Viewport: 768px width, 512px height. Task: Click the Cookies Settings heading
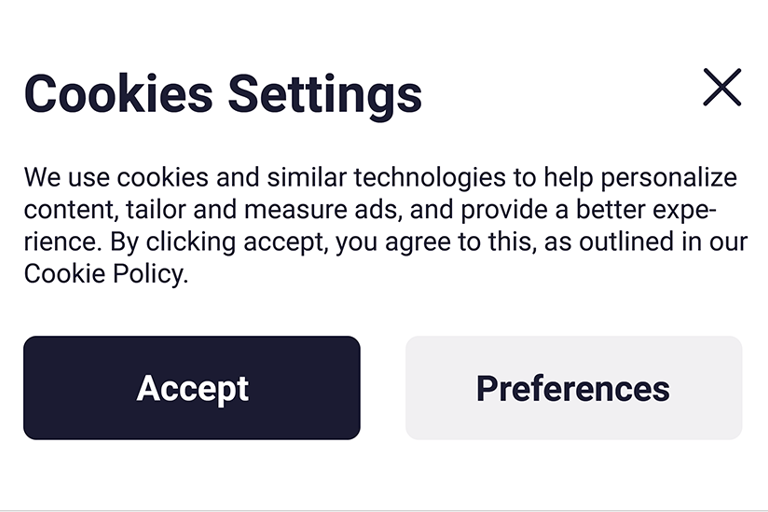point(223,94)
